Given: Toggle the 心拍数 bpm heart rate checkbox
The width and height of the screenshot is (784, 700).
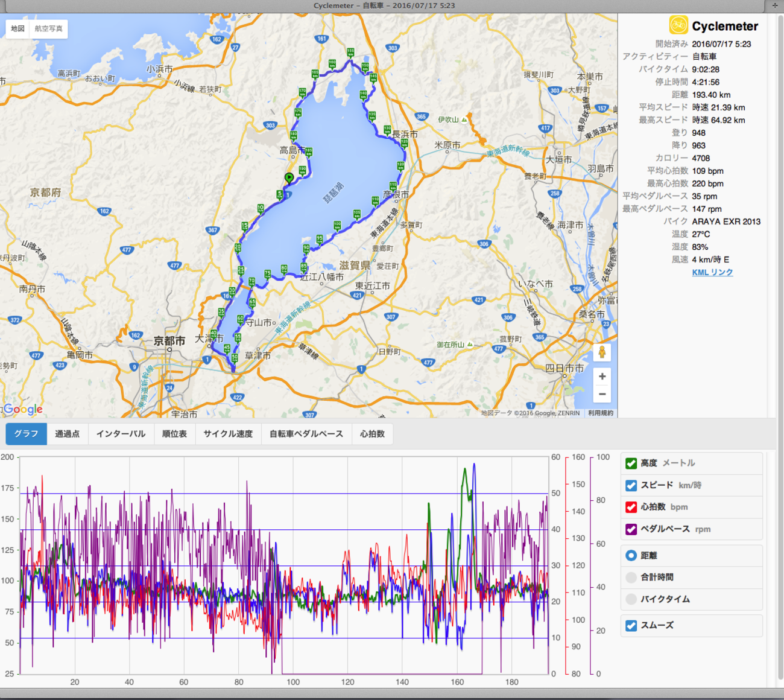Looking at the screenshot, I should tap(631, 507).
